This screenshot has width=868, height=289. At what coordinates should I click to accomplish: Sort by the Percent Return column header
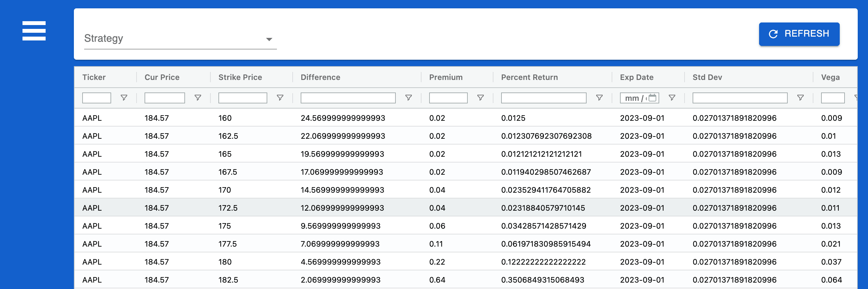tap(529, 77)
